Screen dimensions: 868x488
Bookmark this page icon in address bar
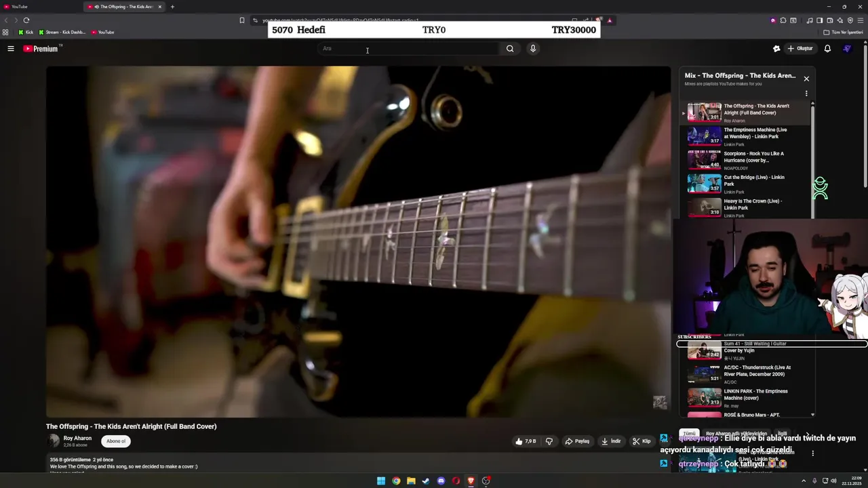pos(242,20)
